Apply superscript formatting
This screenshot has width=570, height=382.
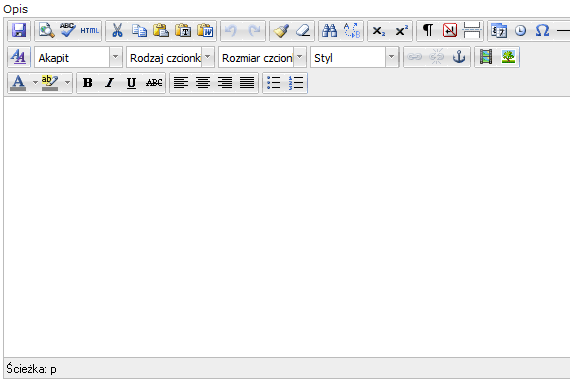[x=401, y=31]
